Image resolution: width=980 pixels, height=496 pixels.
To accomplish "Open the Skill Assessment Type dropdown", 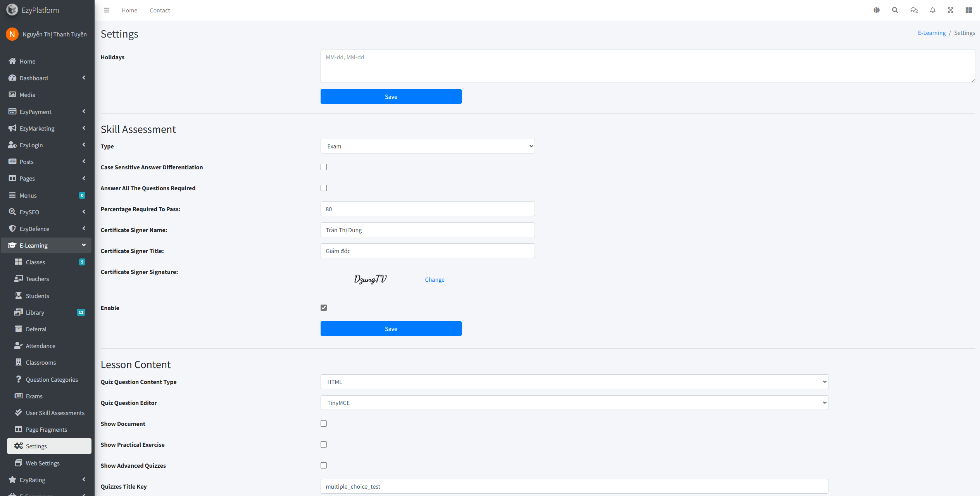I will (428, 146).
